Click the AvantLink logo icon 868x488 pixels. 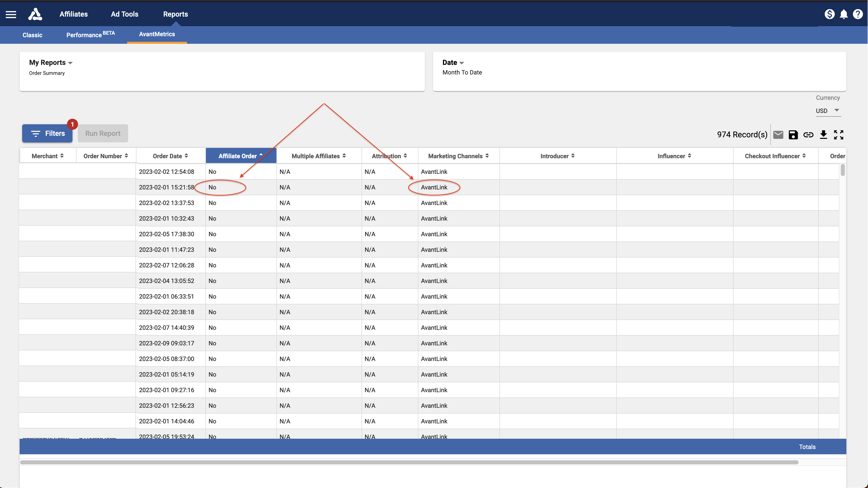click(35, 14)
